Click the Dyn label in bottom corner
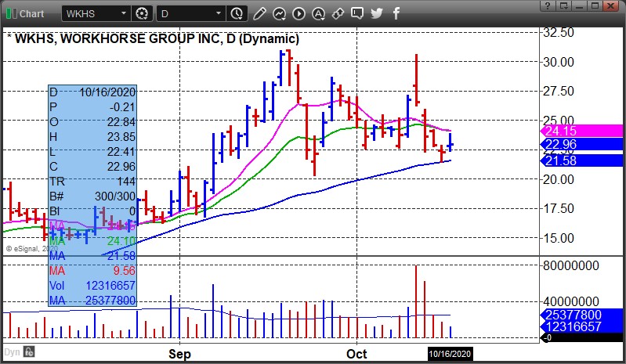This screenshot has width=626, height=364. [x=12, y=352]
